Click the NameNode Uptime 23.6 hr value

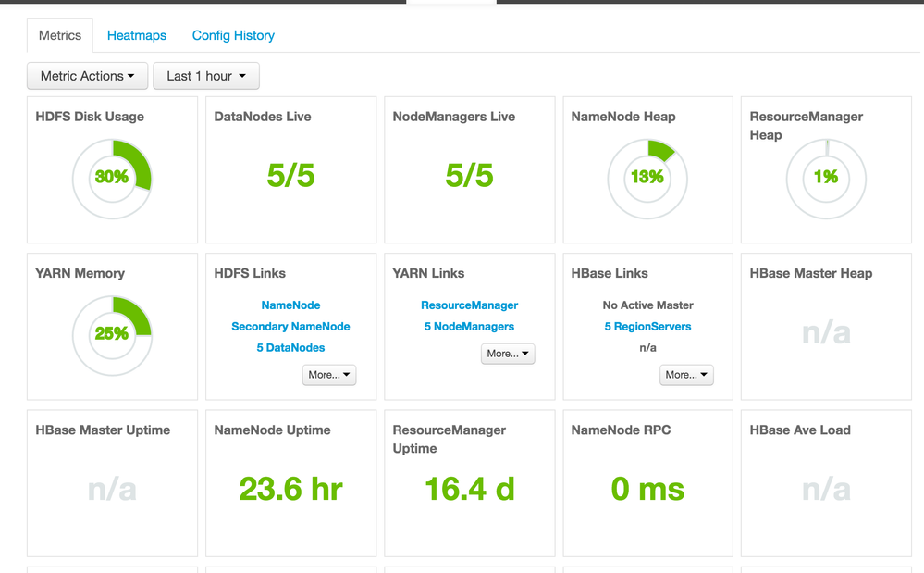[290, 490]
